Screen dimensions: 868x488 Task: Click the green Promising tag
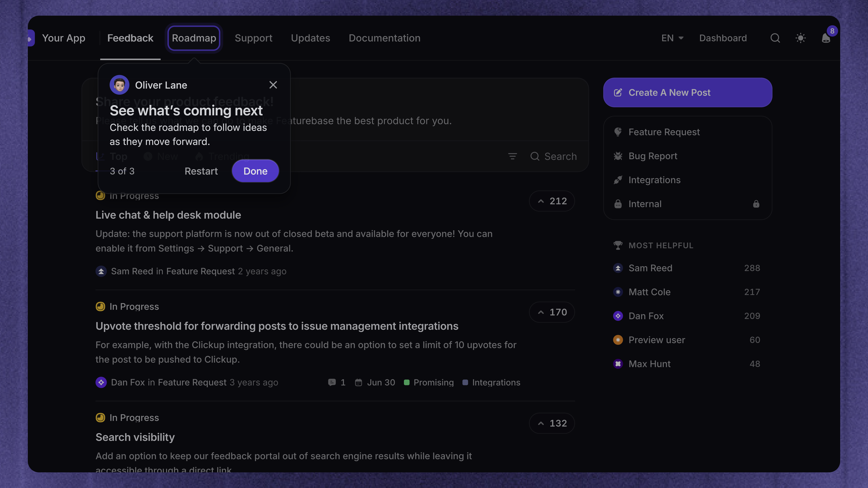click(x=429, y=382)
